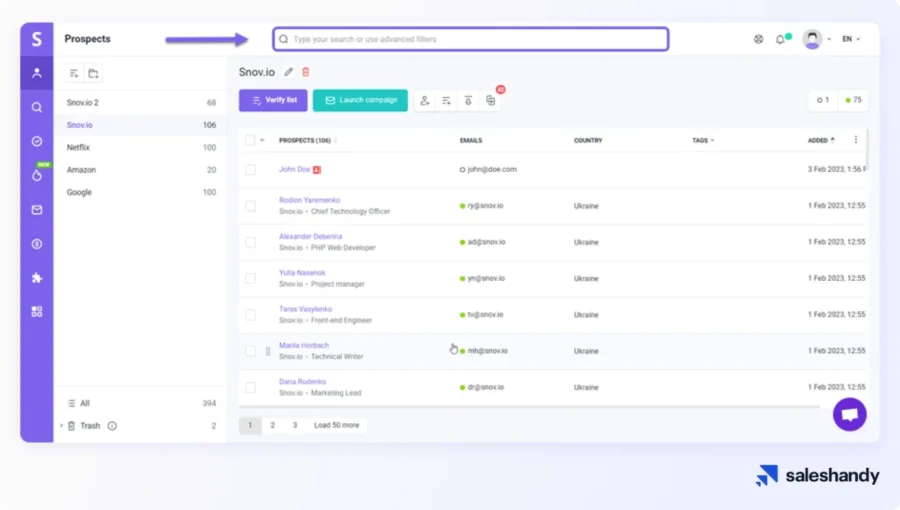Open the EN language dropdown
900x510 pixels.
(851, 39)
